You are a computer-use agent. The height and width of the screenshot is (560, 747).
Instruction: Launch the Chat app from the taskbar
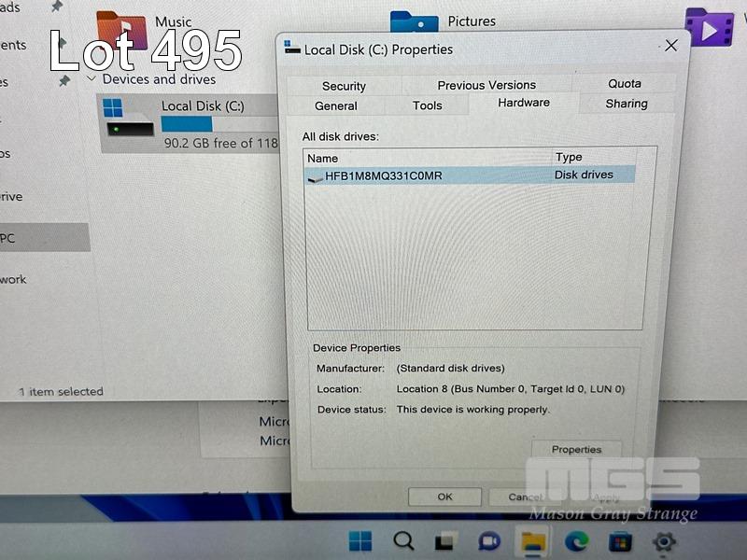(x=489, y=541)
